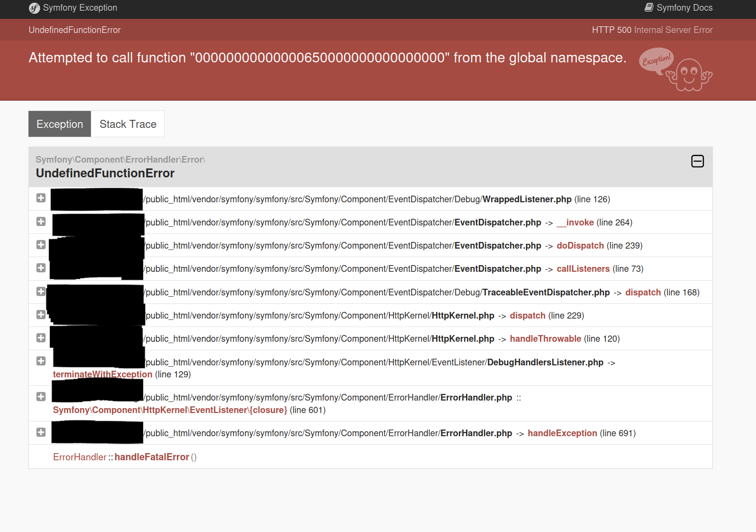The height and width of the screenshot is (532, 756).
Task: Click the handleException method name
Action: point(562,433)
